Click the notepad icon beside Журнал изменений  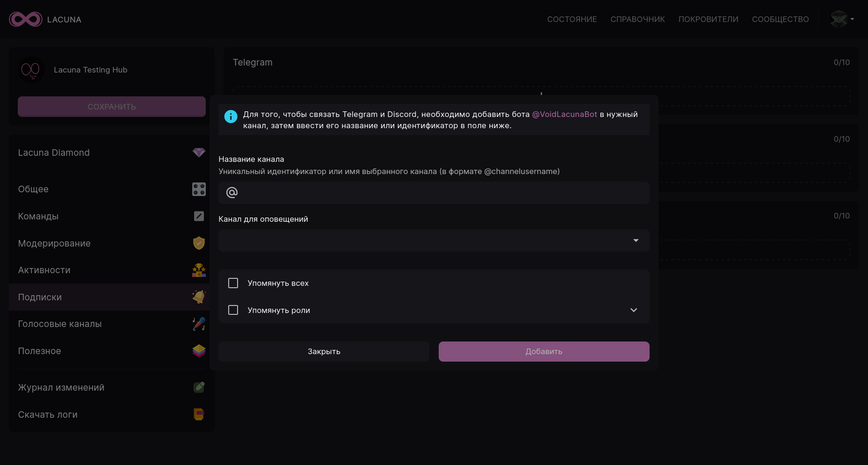point(199,387)
